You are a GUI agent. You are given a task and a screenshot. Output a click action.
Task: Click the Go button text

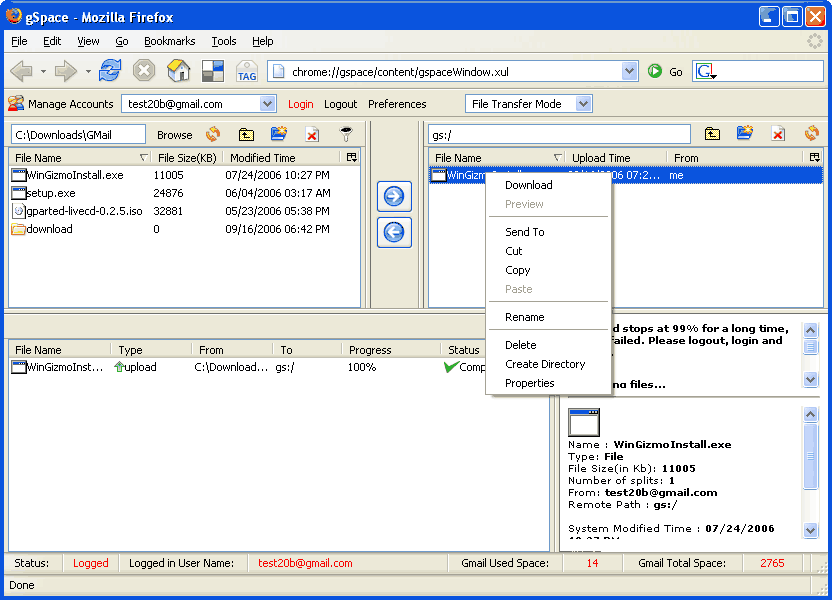tap(675, 72)
